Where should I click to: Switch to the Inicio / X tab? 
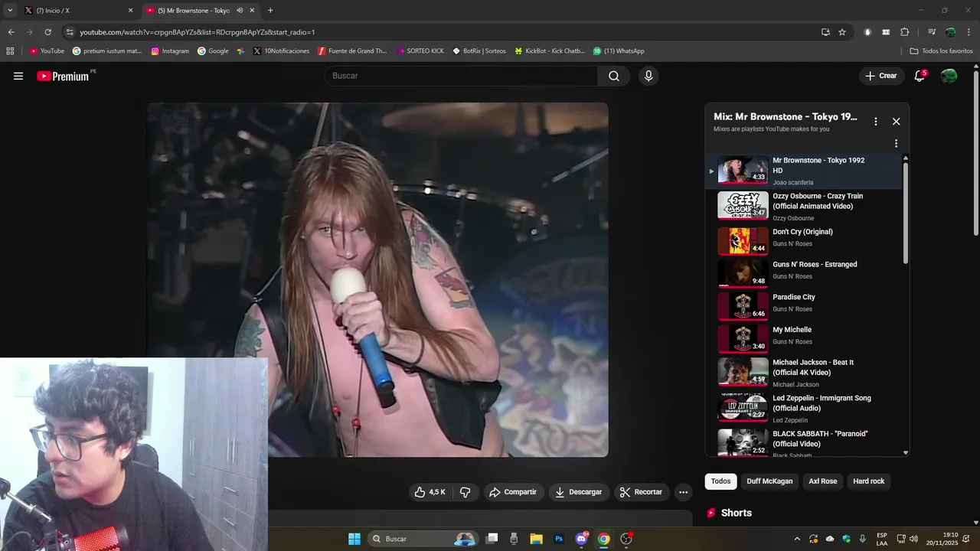tap(78, 11)
